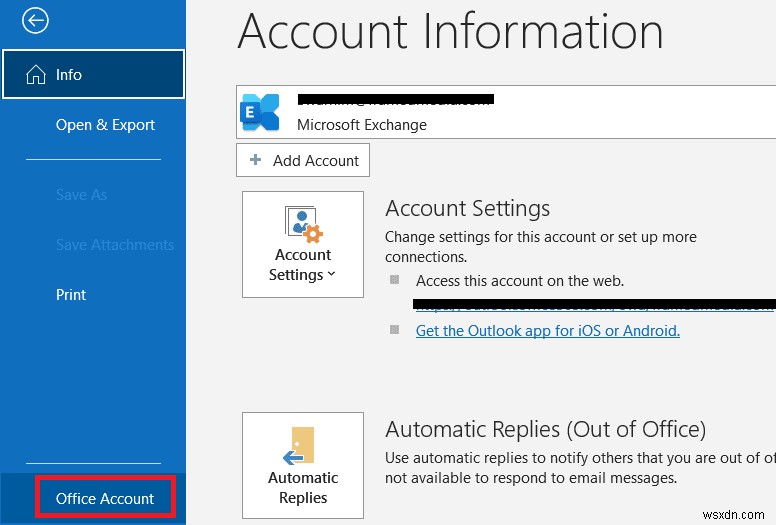This screenshot has width=776, height=525.
Task: Click the Microsoft Exchange account icon
Action: click(259, 112)
